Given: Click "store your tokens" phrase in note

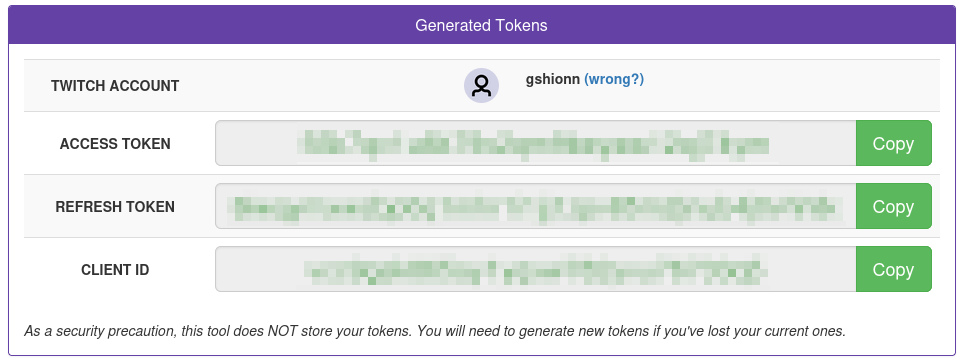Looking at the screenshot, I should (353, 332).
